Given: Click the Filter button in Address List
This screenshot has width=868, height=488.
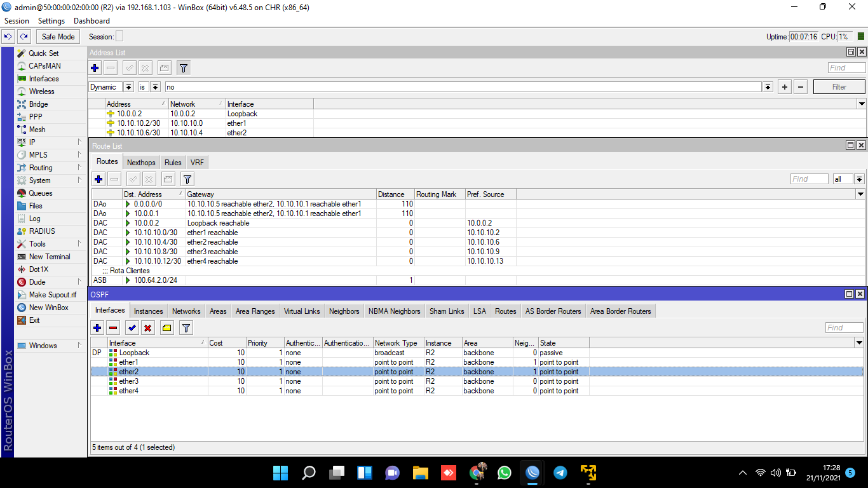Looking at the screenshot, I should click(x=839, y=87).
